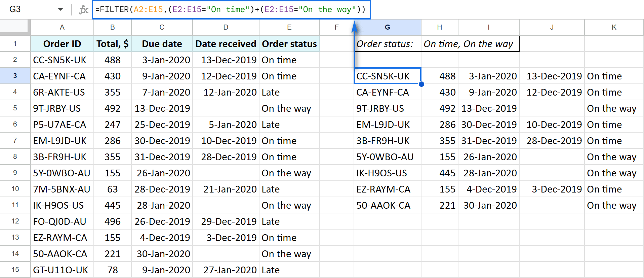This screenshot has height=278, width=644.
Task: Click the total value 63
Action: 112,189
